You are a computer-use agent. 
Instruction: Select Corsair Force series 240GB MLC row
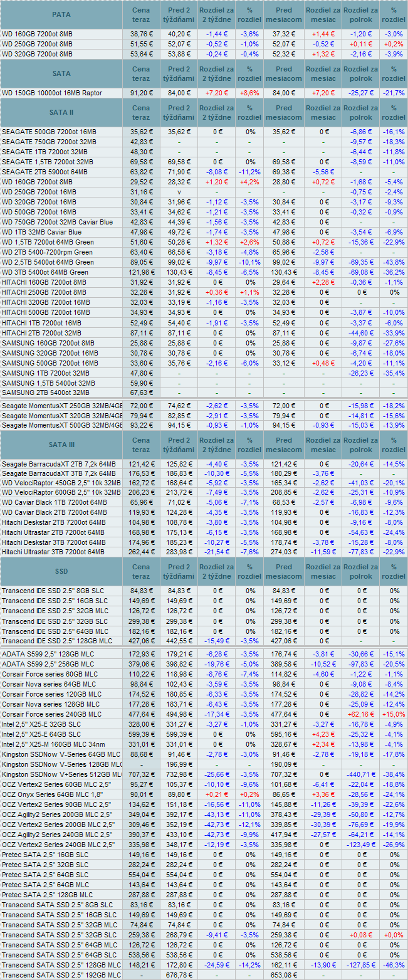click(51, 714)
